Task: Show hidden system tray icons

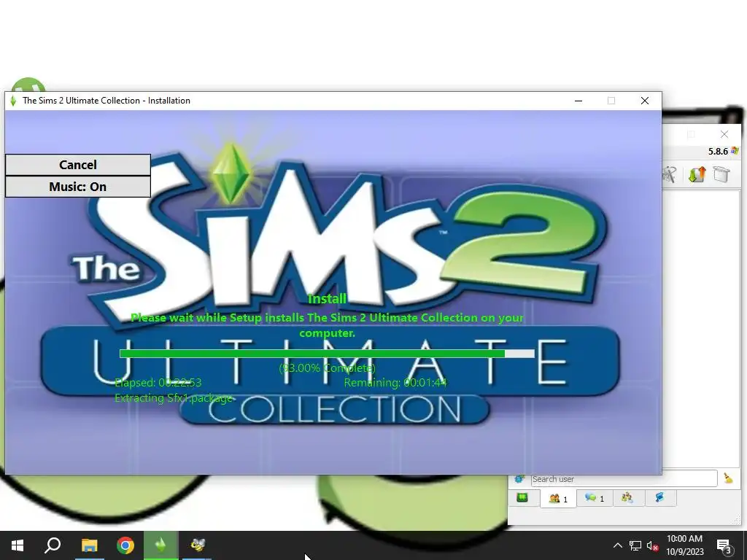Action: (x=617, y=545)
